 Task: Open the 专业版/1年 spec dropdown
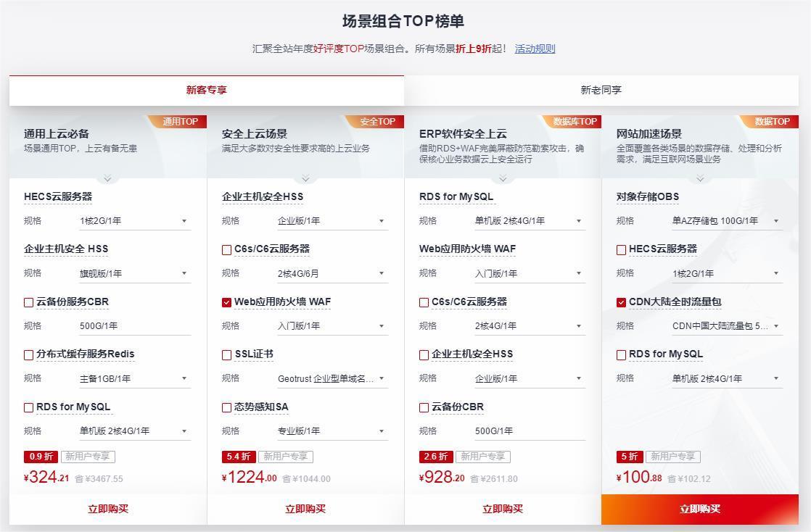(332, 431)
